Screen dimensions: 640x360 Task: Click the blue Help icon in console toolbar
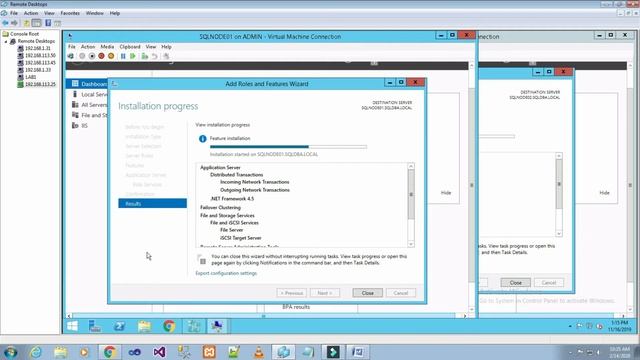click(x=48, y=23)
